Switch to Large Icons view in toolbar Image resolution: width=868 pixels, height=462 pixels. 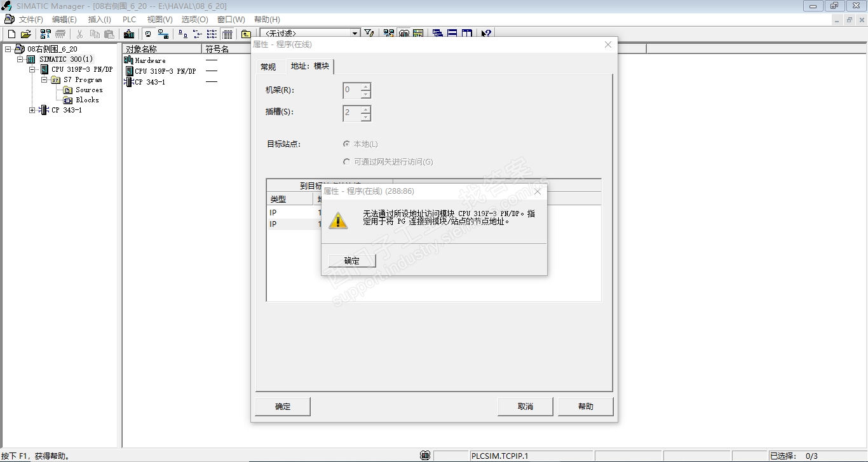click(183, 34)
